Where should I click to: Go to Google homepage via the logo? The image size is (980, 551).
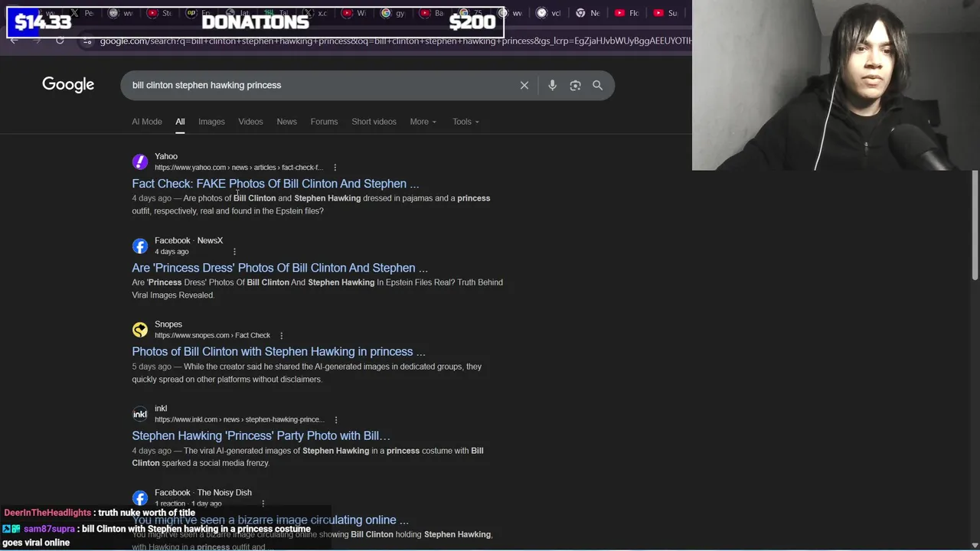point(68,85)
